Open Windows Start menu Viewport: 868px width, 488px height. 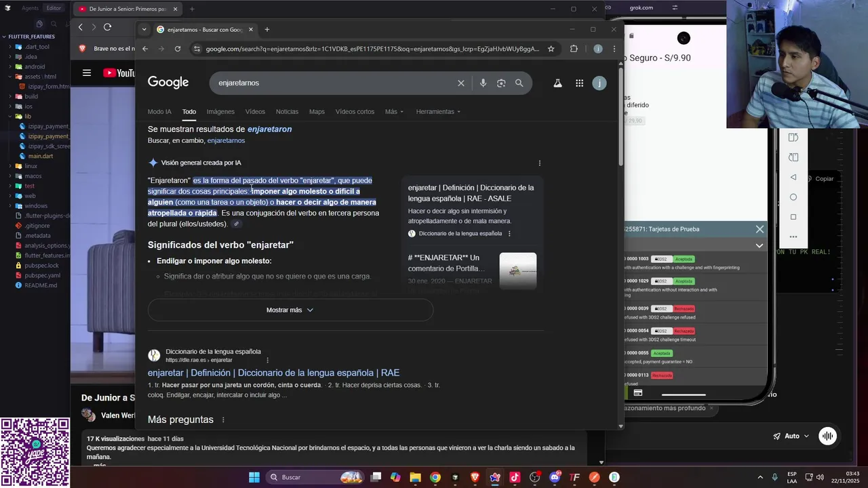[x=254, y=477]
